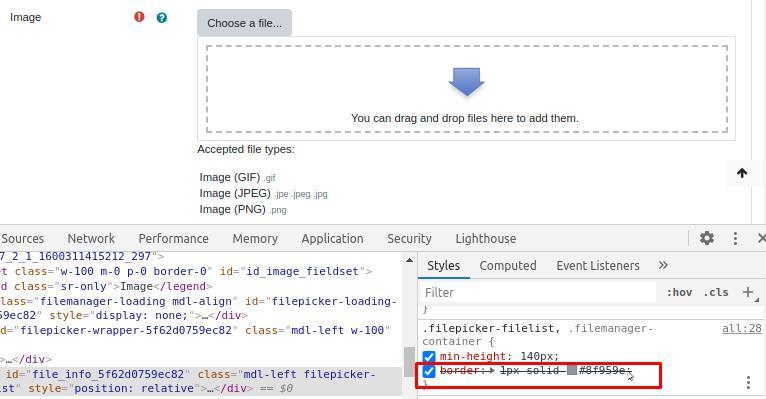Open the Memory tab

tap(255, 238)
